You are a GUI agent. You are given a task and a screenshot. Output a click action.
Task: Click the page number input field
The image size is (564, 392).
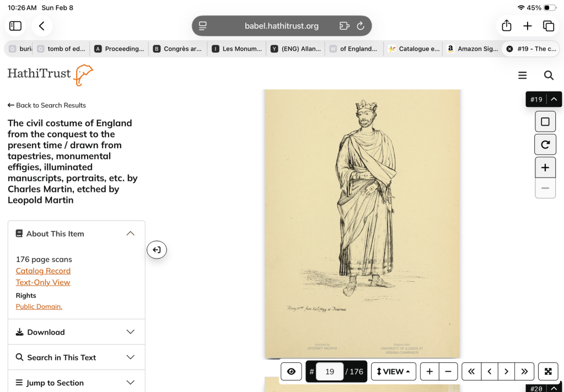point(330,372)
